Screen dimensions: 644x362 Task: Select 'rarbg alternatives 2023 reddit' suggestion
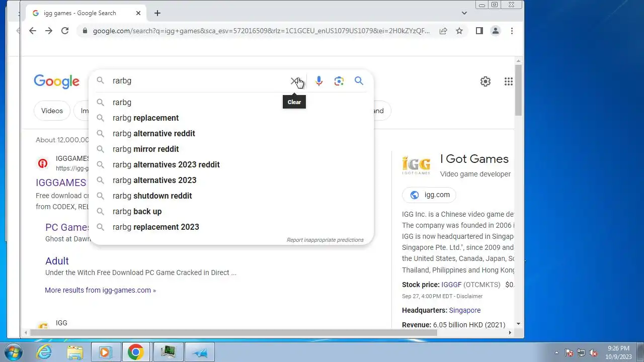click(231, 164)
